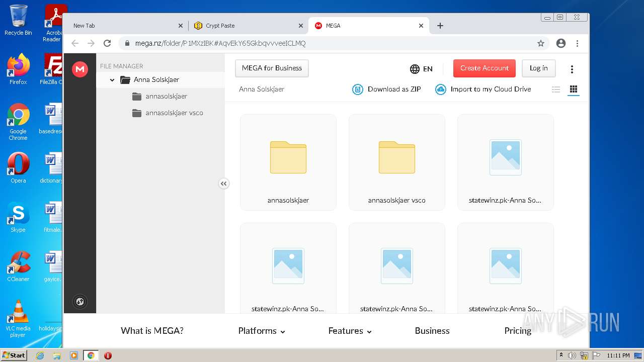Expand Features dropdown

tap(350, 331)
